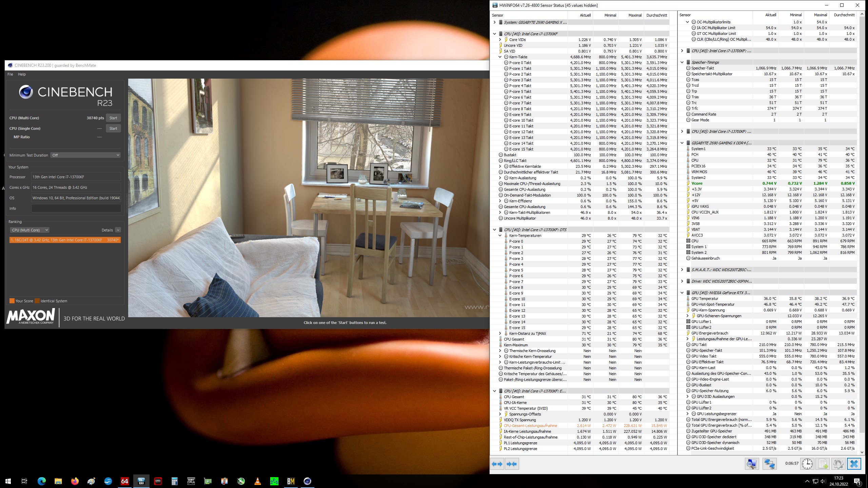Open the Help menu in Cinebench

tap(22, 74)
